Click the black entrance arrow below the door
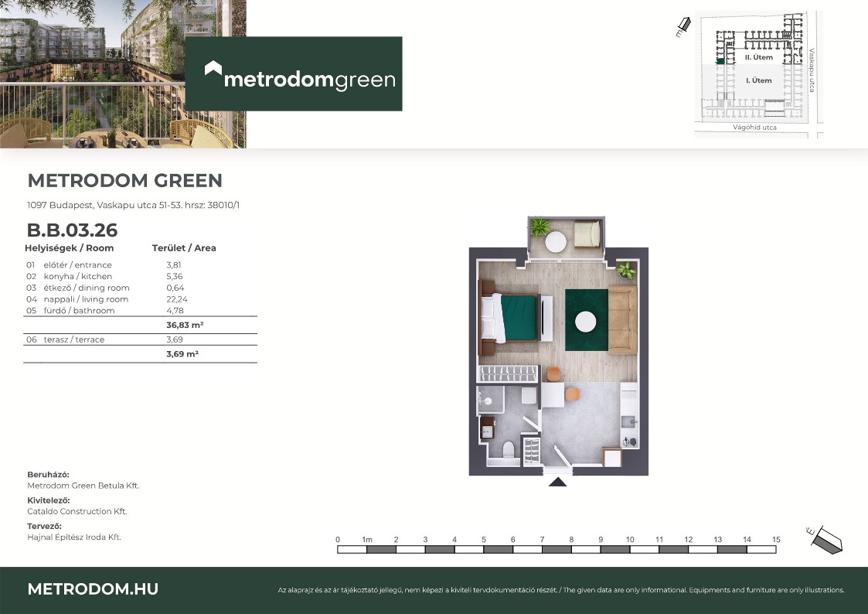Screen dimensions: 868x614 point(557,482)
